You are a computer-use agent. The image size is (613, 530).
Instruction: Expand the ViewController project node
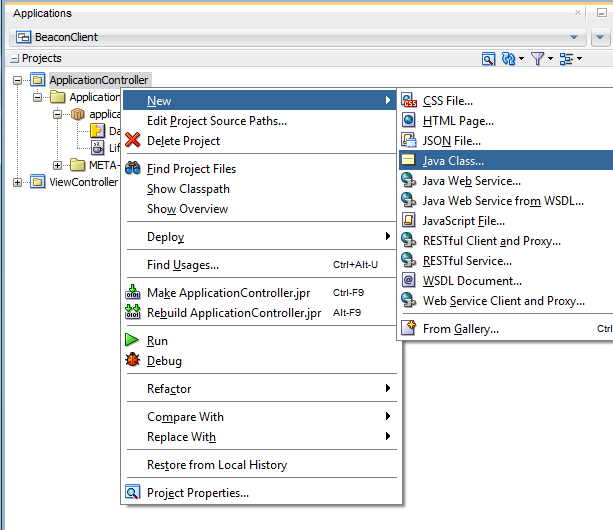(17, 182)
